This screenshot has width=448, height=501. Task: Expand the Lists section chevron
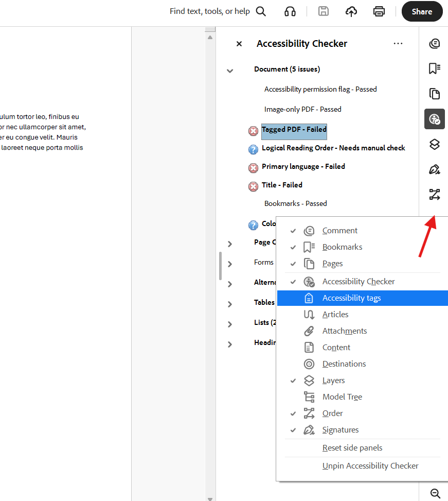click(x=230, y=324)
